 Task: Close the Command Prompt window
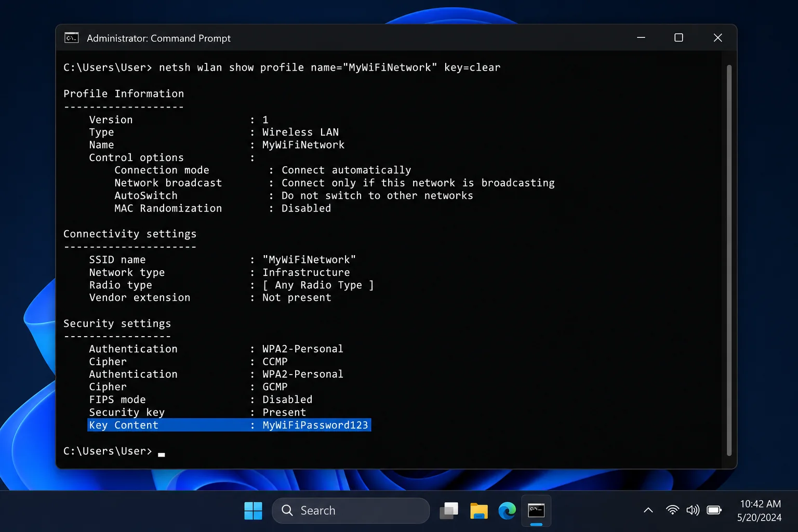click(717, 38)
